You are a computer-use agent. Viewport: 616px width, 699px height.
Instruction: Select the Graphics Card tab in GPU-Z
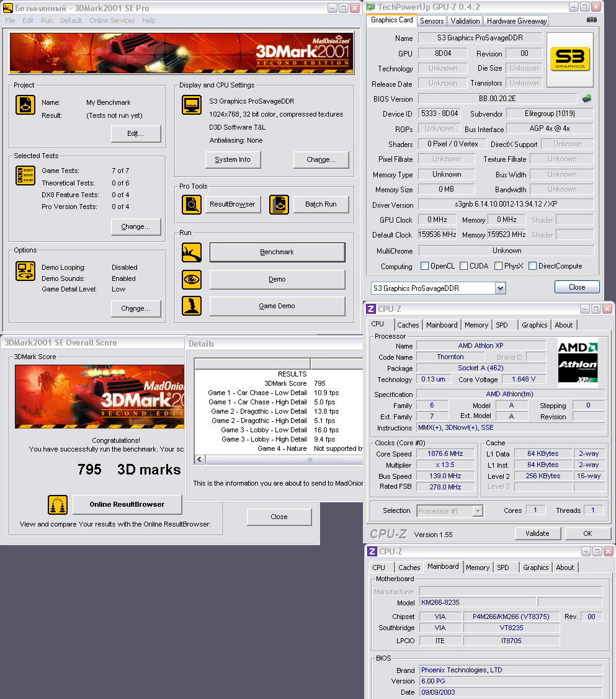(x=392, y=20)
